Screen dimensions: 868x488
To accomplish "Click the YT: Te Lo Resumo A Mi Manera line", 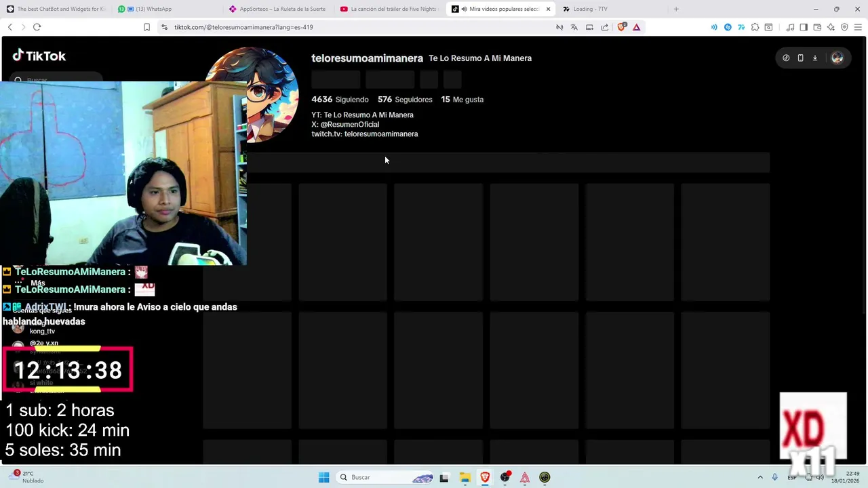I will click(362, 115).
